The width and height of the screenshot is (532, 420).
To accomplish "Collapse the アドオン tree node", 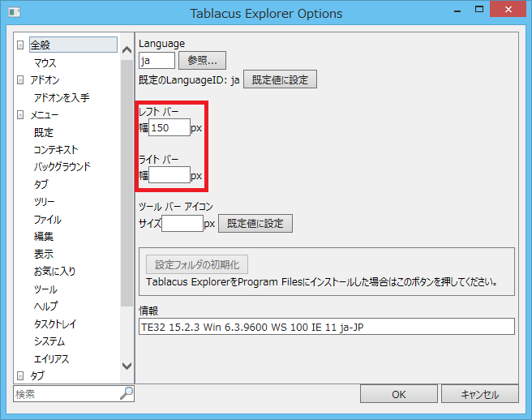I will [20, 80].
